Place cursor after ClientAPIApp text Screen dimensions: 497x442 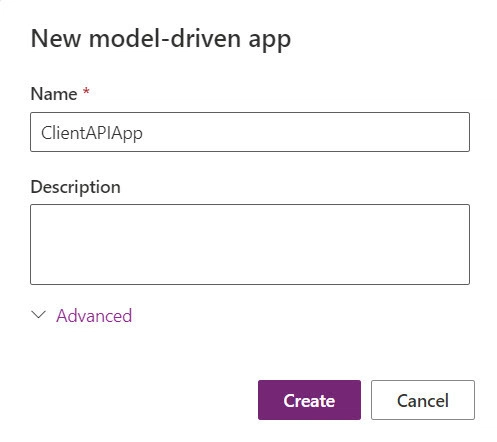click(x=144, y=133)
